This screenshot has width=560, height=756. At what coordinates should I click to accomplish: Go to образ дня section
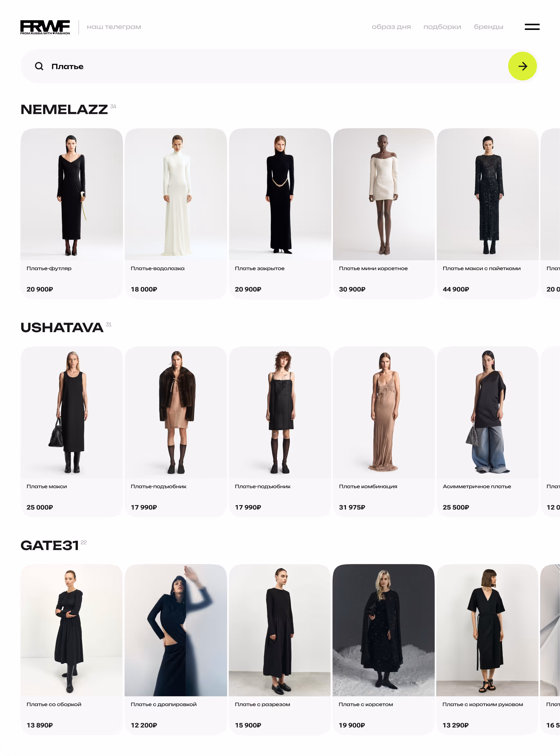[x=391, y=27]
